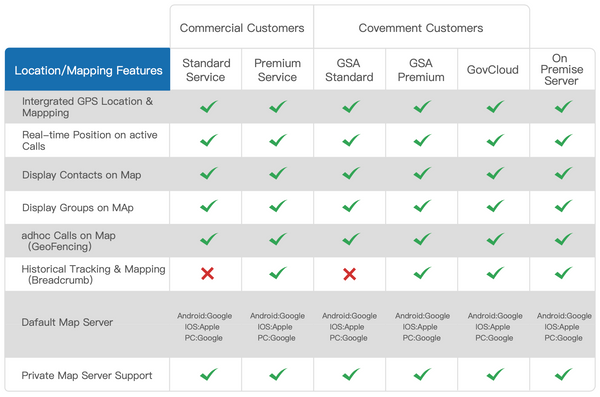Click red X for Historical Tracking GSA Standard

(x=349, y=274)
